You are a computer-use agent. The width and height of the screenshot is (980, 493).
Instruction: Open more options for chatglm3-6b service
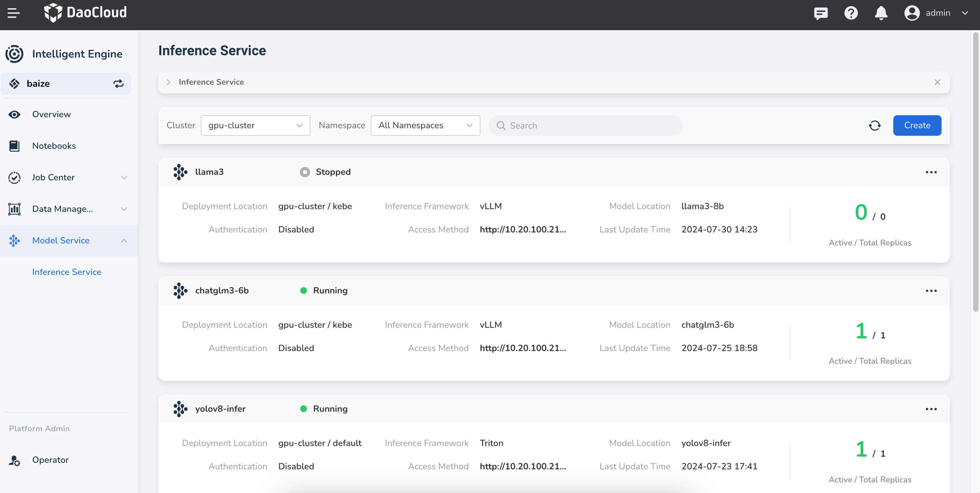[931, 291]
